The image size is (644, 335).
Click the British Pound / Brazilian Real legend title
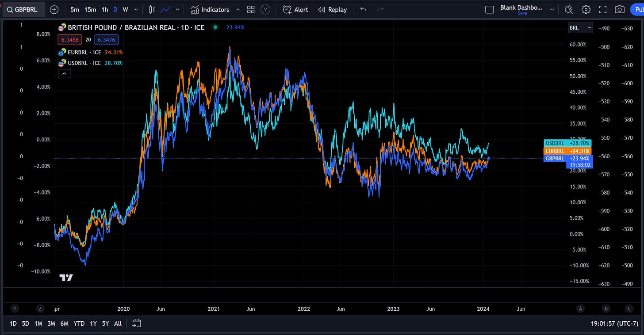click(136, 27)
